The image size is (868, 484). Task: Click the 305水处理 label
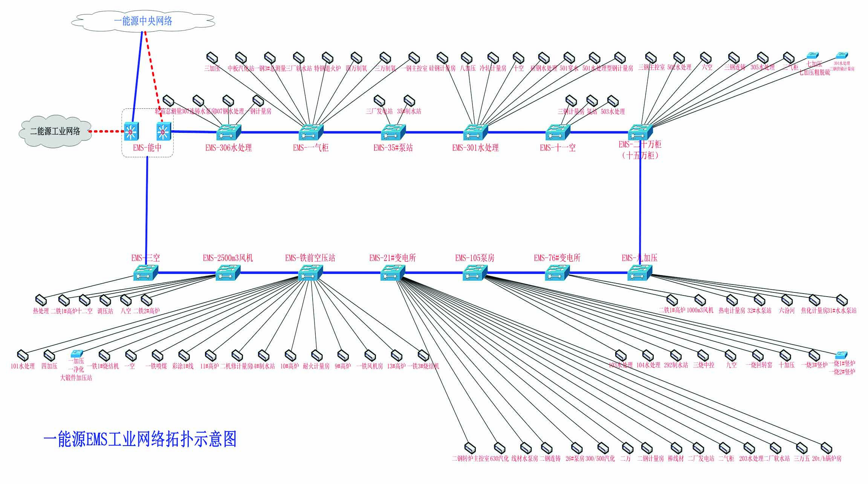pyautogui.click(x=763, y=67)
